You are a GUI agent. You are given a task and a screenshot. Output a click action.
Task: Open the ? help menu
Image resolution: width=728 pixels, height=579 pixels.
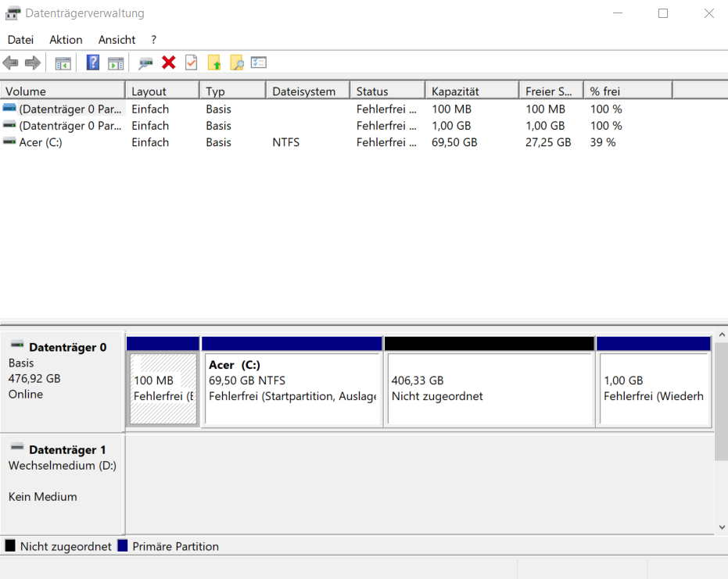click(154, 40)
